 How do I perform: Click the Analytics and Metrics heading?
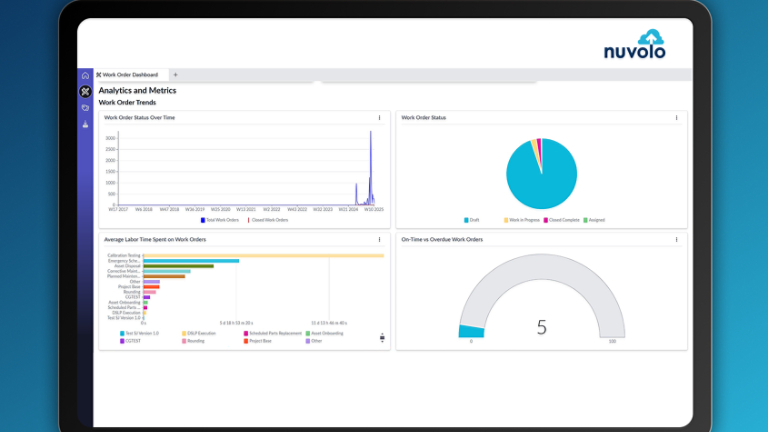[x=137, y=91]
